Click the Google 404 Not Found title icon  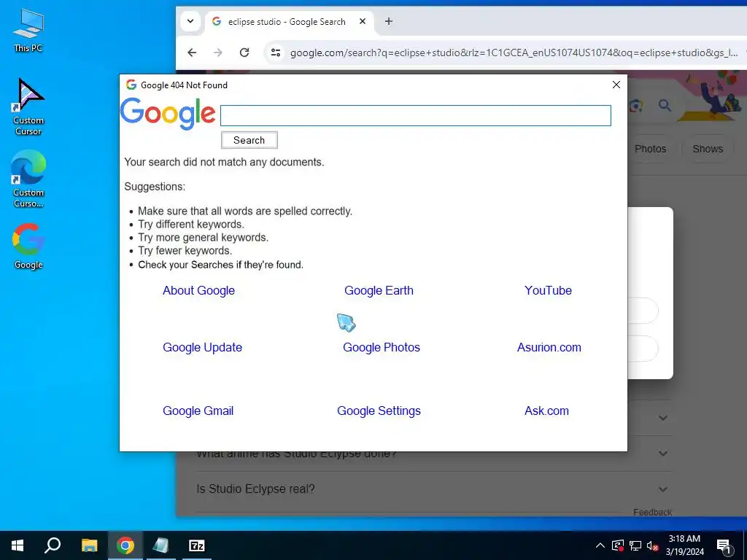click(x=131, y=85)
